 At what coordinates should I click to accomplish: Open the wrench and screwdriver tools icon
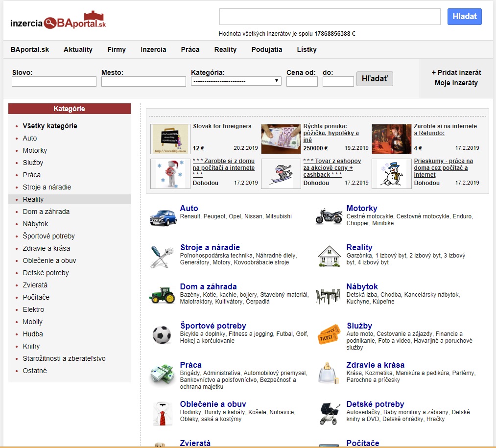pyautogui.click(x=162, y=256)
